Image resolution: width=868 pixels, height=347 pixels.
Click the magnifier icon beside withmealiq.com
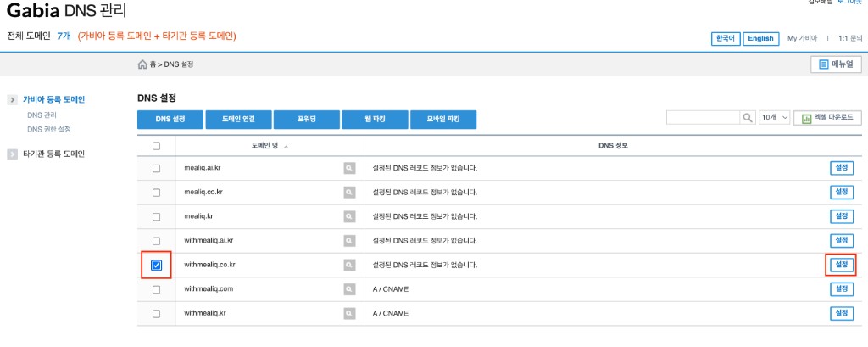[x=348, y=289]
